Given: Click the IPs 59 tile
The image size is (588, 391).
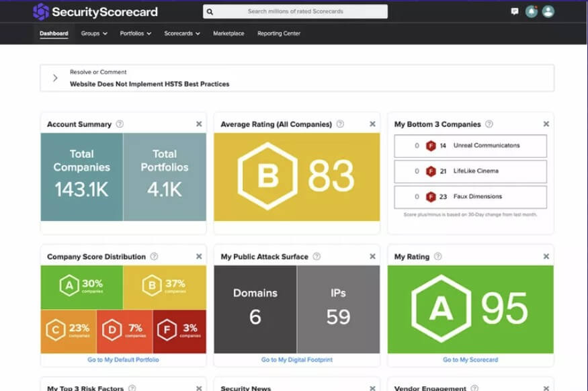Looking at the screenshot, I should 338,309.
